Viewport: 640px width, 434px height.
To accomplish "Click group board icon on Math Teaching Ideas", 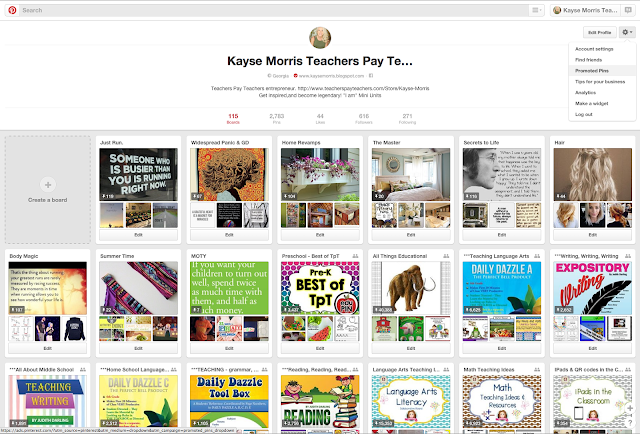I will (x=537, y=369).
